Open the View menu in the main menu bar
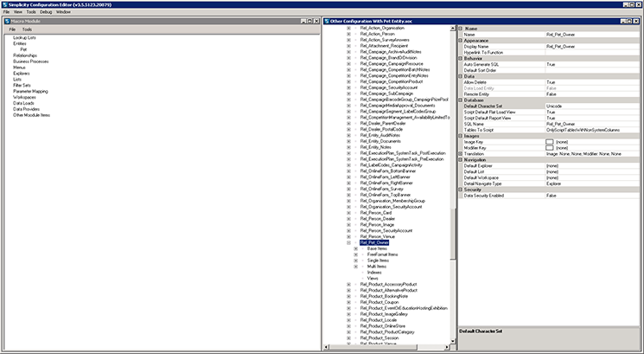This screenshot has height=354, width=644. (x=18, y=12)
